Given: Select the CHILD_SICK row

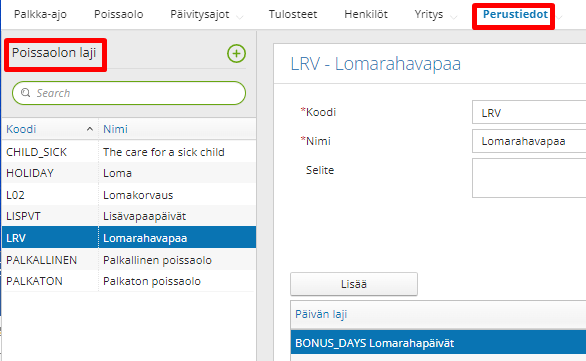Looking at the screenshot, I should click(129, 152).
